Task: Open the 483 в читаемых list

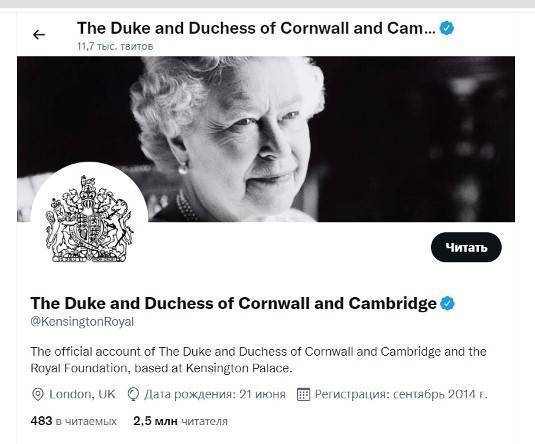Action: pos(74,421)
